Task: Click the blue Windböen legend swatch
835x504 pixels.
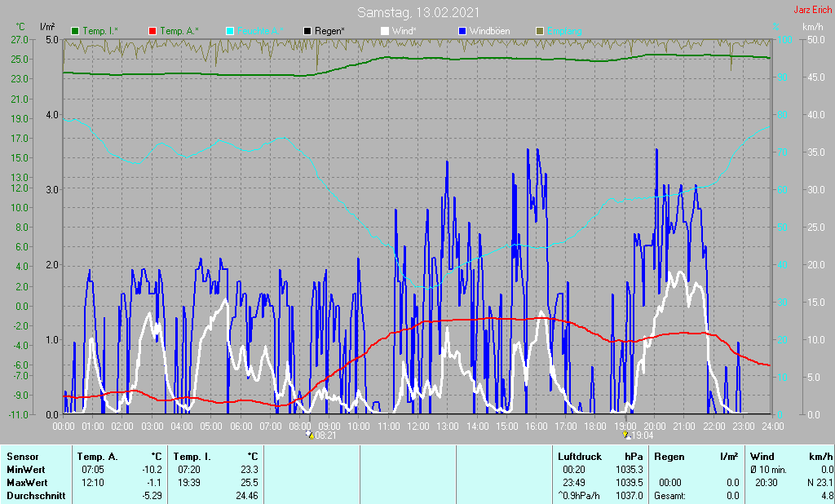Action: tap(462, 31)
